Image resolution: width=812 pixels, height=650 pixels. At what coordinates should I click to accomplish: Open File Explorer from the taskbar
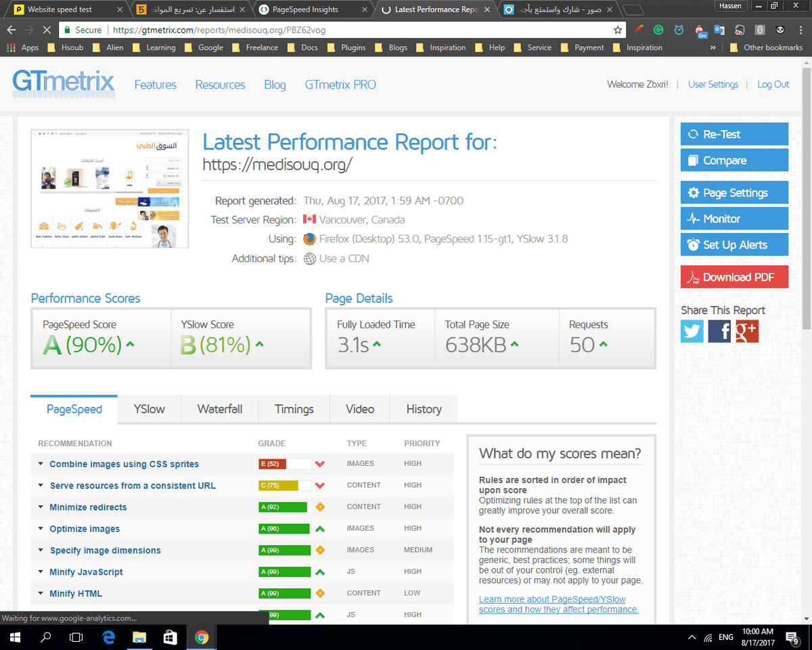139,637
